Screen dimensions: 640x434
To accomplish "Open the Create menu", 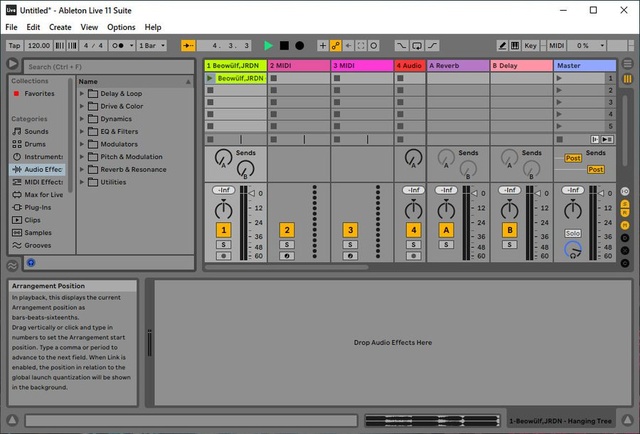I will point(60,27).
